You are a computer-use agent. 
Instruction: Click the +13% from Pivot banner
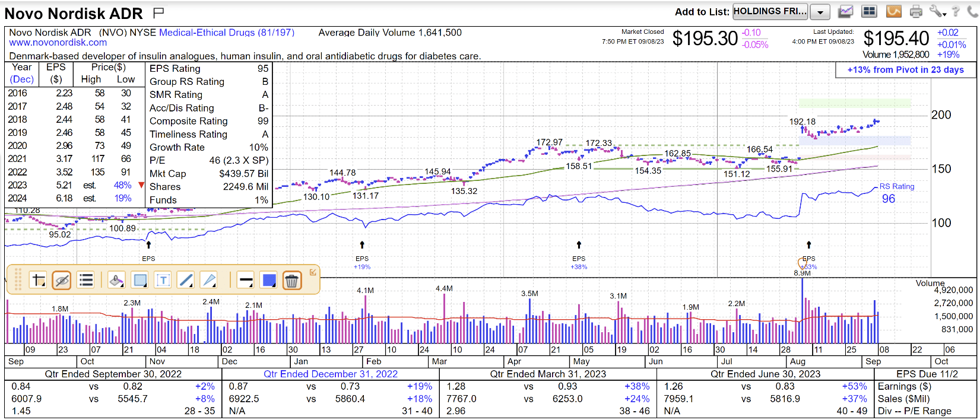coord(905,70)
